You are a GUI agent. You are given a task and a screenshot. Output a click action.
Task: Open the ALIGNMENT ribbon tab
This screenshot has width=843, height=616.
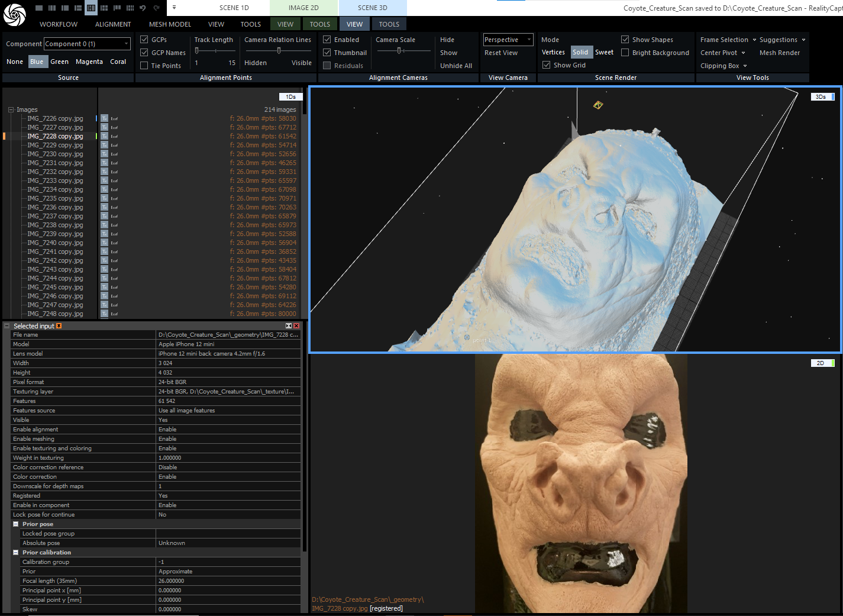tap(113, 24)
